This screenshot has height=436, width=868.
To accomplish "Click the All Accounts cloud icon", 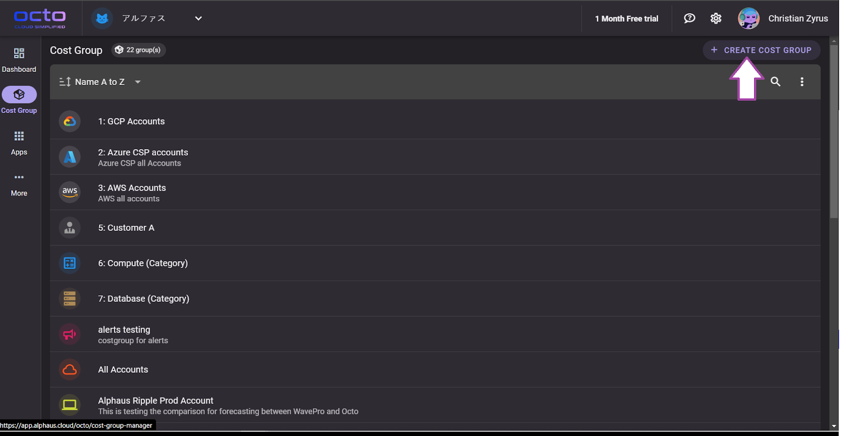I will 70,370.
